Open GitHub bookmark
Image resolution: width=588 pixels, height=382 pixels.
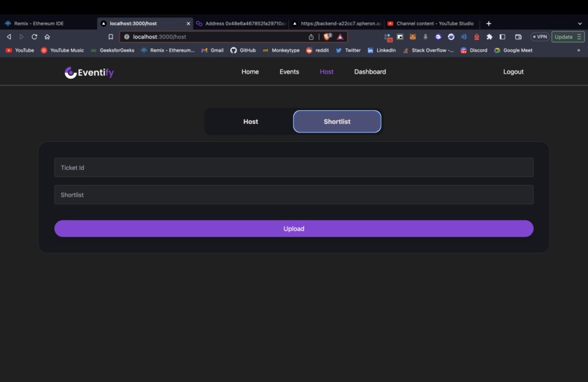(x=243, y=50)
